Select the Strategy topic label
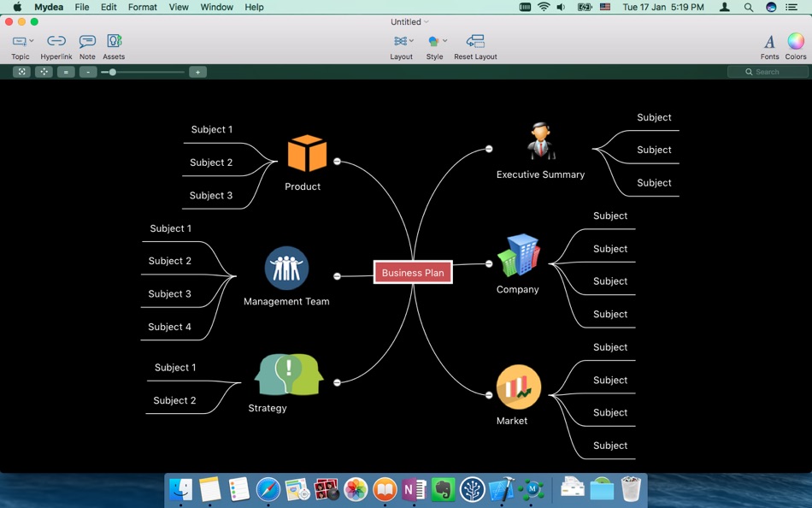 click(x=268, y=408)
